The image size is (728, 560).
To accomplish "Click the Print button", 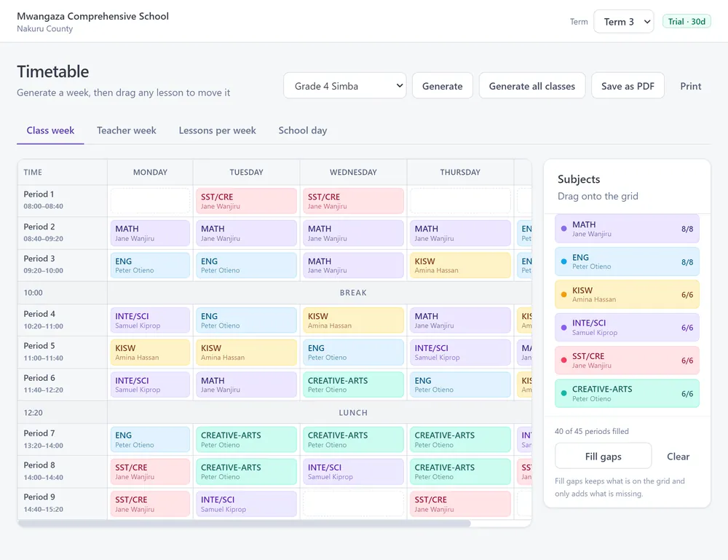I will (690, 85).
